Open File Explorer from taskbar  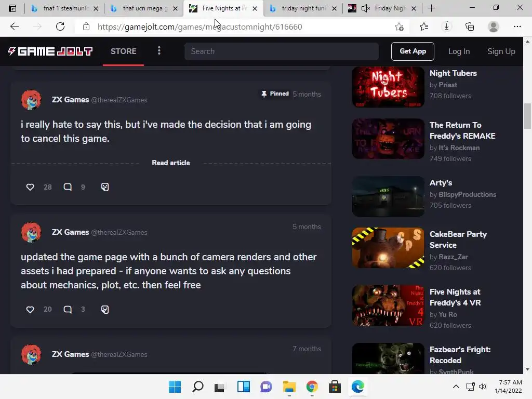click(289, 387)
